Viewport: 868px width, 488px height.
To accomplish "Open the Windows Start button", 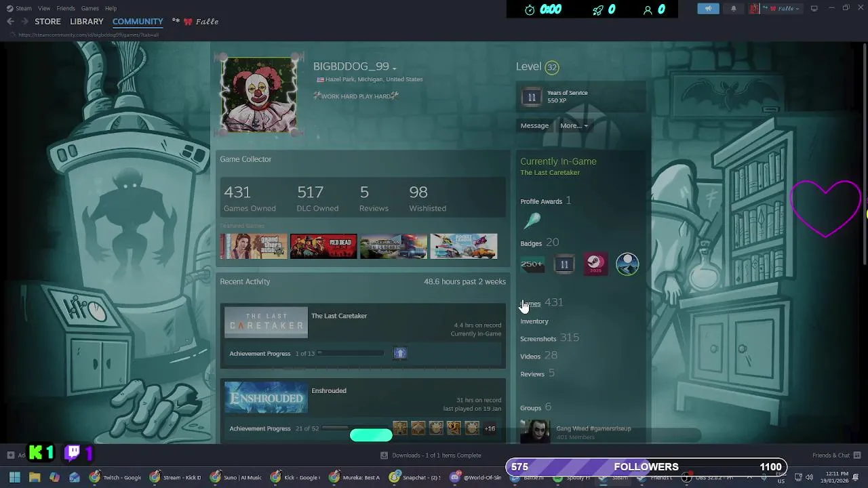I will coord(15,477).
